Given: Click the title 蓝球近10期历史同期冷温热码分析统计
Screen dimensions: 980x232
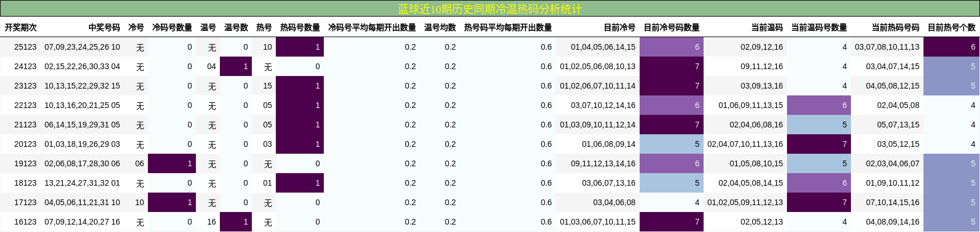Looking at the screenshot, I should [489, 9].
